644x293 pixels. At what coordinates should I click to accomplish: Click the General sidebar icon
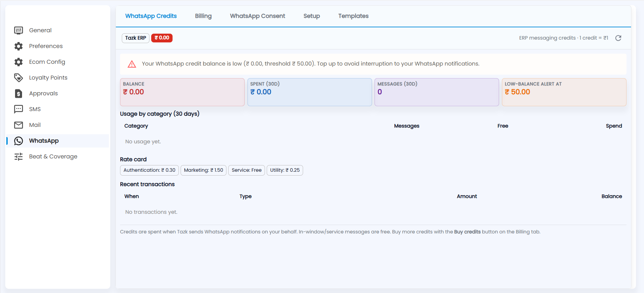(19, 30)
